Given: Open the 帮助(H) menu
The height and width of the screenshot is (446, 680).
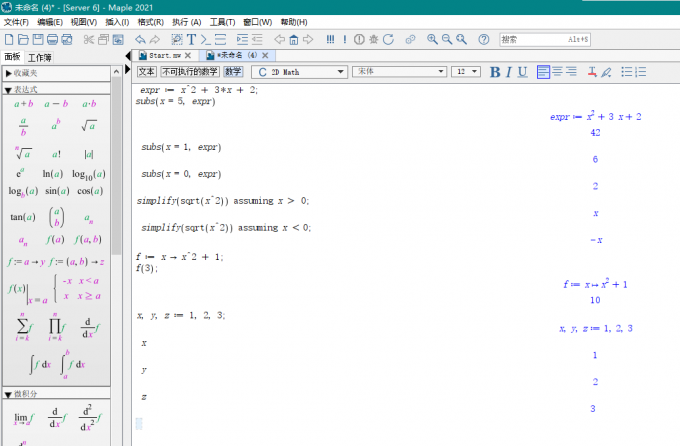Looking at the screenshot, I should (294, 22).
